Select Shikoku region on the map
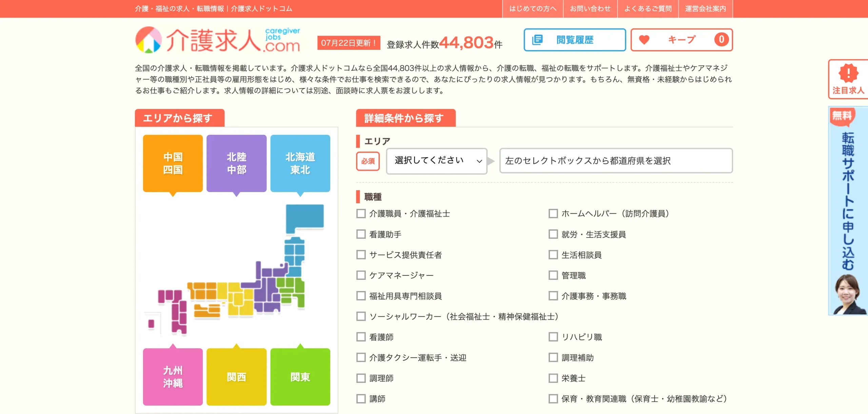Screen dimensions: 868x414 [x=207, y=311]
